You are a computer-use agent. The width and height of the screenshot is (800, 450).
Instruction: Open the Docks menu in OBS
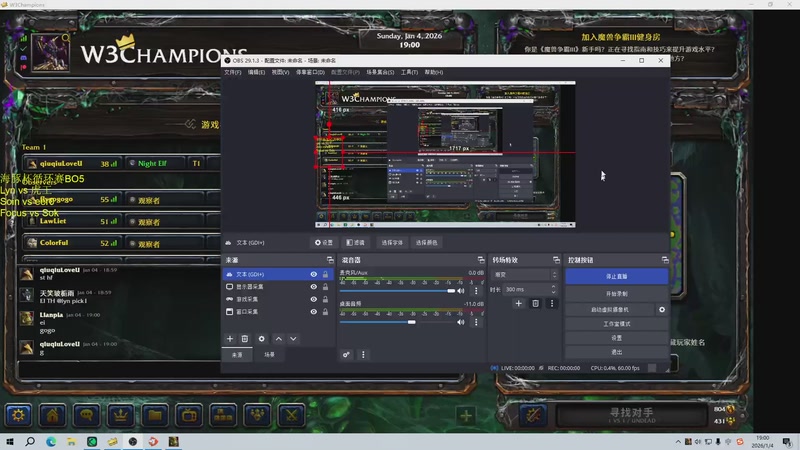[310, 72]
